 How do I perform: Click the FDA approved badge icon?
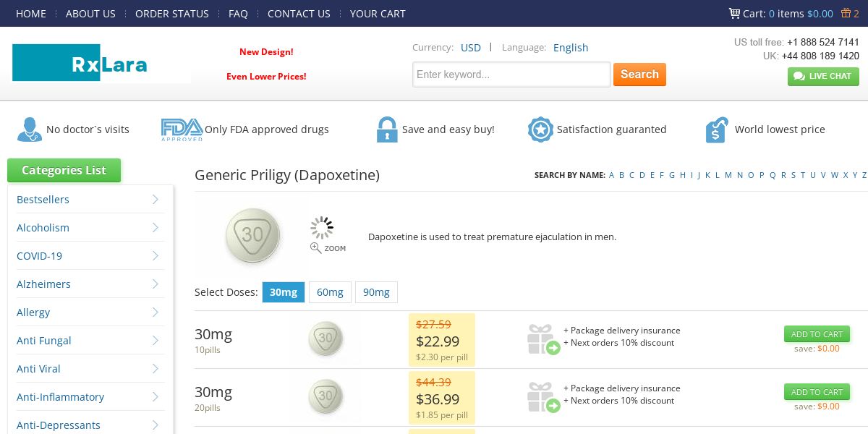tap(181, 129)
